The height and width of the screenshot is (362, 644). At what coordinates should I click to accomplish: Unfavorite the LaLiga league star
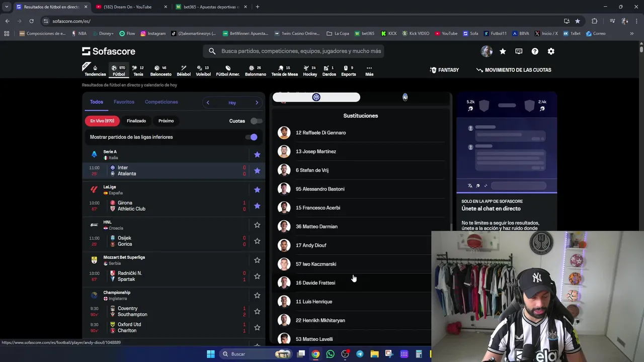tap(257, 190)
